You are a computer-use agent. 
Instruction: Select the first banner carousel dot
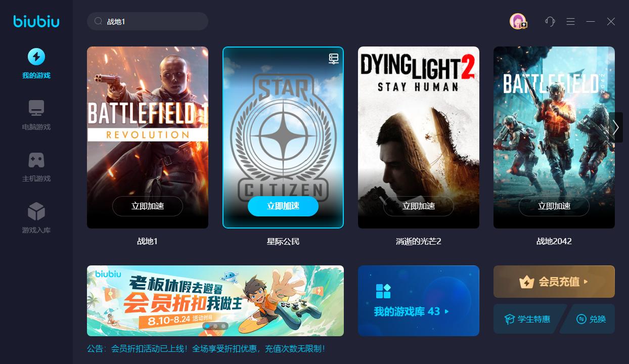point(207,326)
